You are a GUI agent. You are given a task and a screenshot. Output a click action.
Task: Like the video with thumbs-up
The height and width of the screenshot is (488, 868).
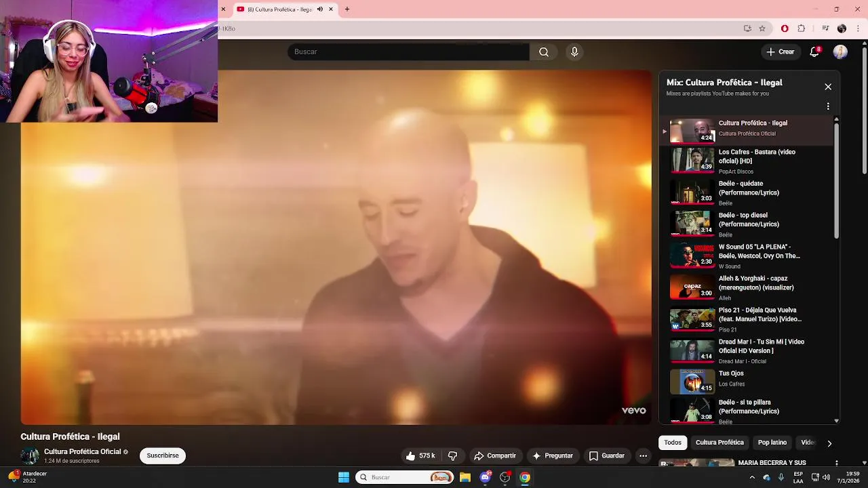(x=420, y=455)
